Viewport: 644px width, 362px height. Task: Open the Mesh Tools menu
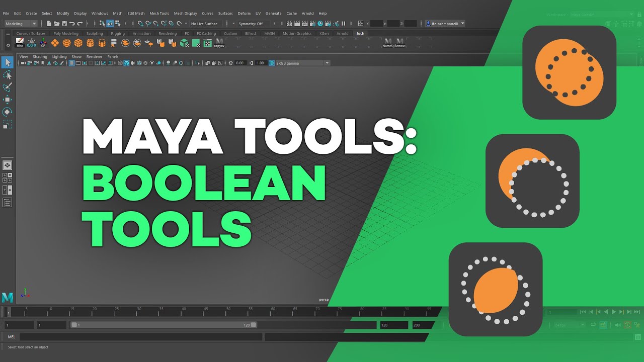click(159, 14)
